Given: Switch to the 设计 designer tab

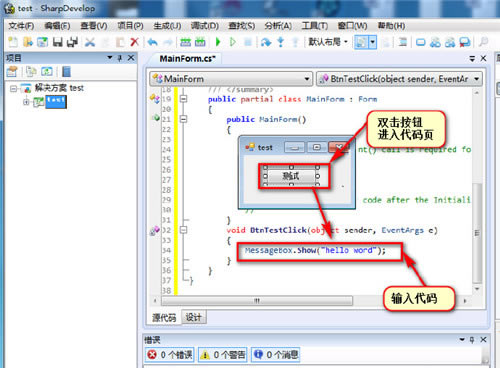Looking at the screenshot, I should pos(194,317).
